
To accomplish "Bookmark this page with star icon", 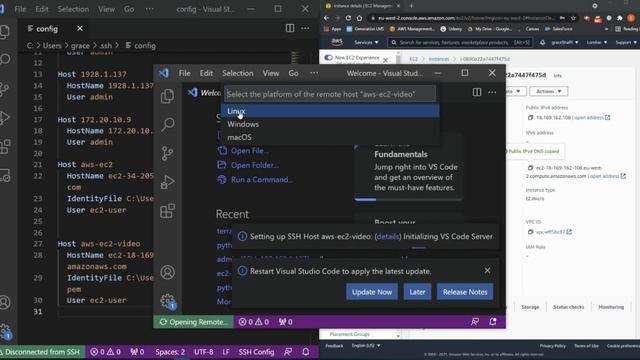I will coord(573,18).
